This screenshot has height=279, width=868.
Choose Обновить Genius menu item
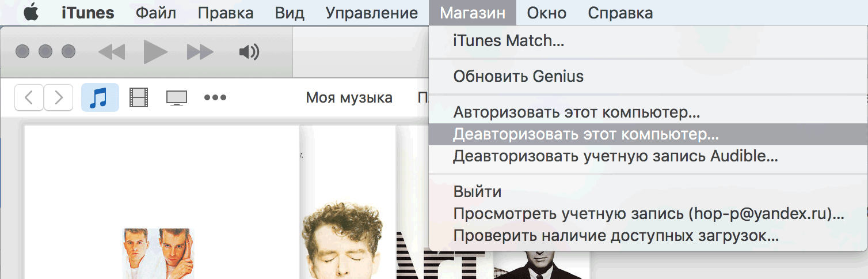(648, 76)
